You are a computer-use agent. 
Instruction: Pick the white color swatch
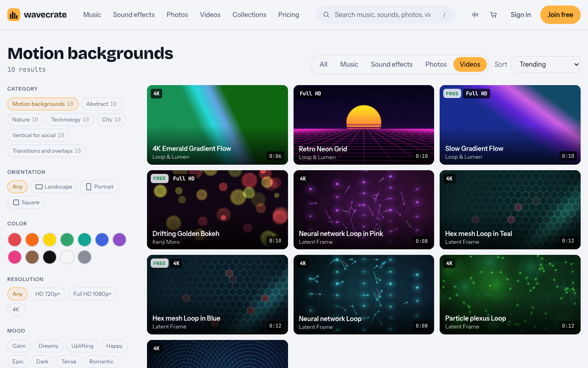(67, 257)
